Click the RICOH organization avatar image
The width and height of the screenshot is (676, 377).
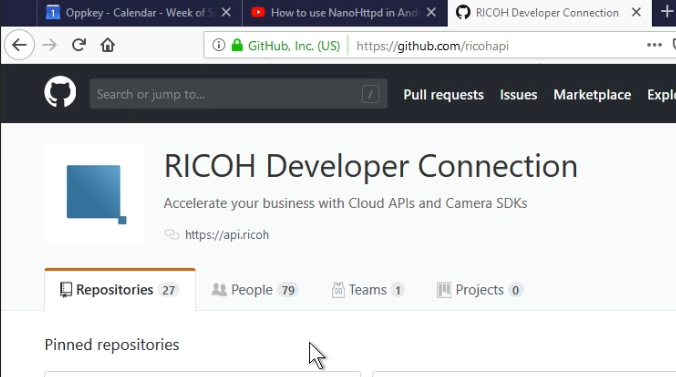pos(94,193)
